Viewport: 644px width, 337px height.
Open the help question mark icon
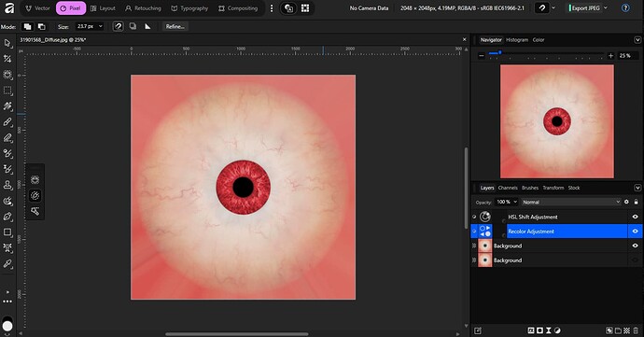(x=625, y=7)
